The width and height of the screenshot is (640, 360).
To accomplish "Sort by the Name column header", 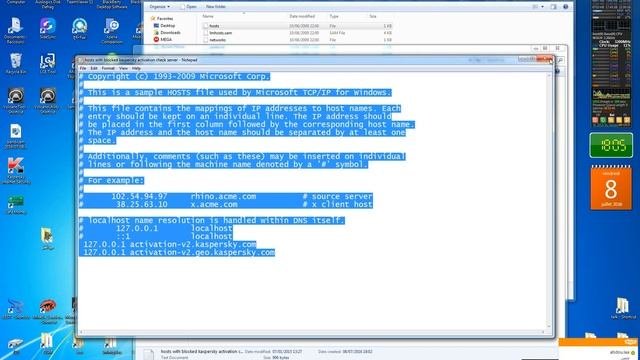I will pyautogui.click(x=208, y=16).
